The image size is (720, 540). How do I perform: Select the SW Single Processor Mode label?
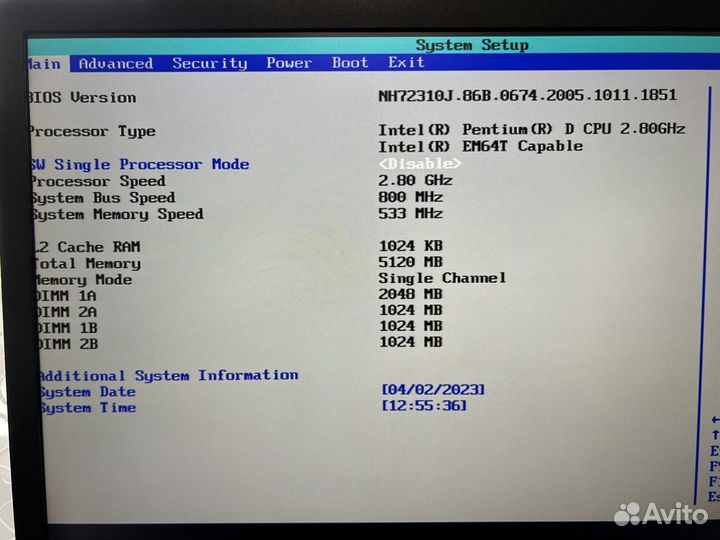click(x=140, y=164)
